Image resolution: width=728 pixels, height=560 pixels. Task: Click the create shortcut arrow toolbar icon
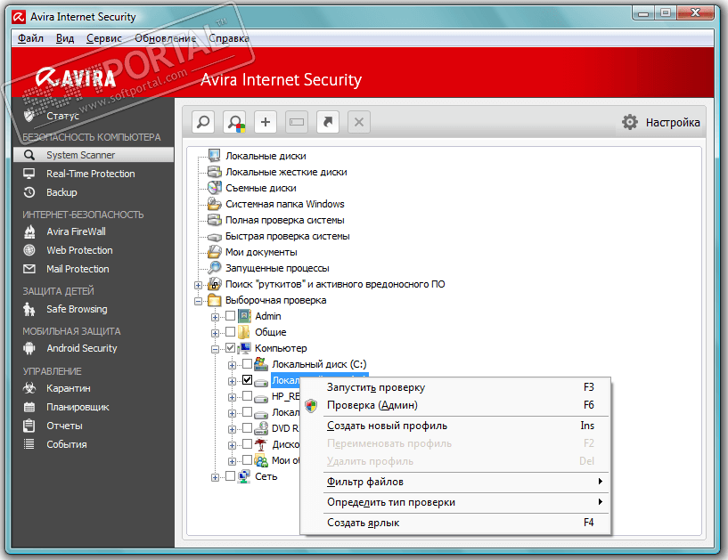328,123
